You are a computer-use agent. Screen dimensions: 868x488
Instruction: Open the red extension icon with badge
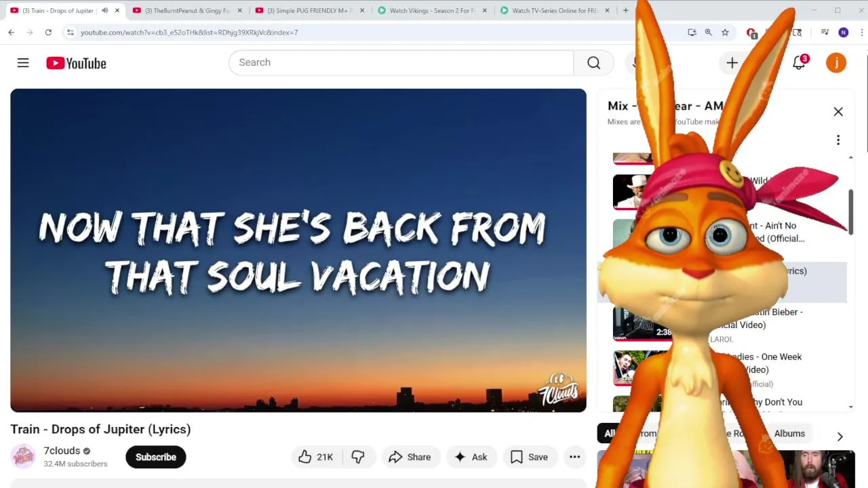[751, 33]
